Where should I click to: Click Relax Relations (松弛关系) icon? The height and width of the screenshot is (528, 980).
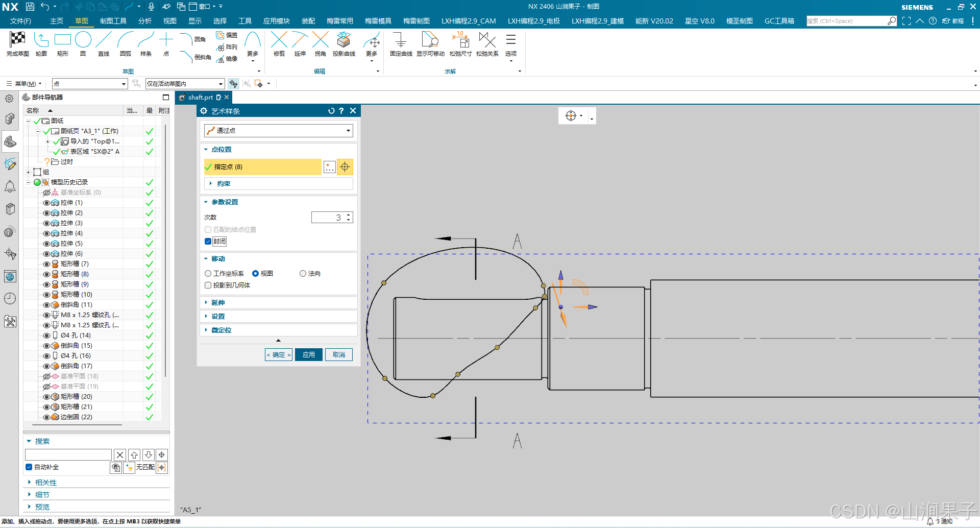[487, 40]
